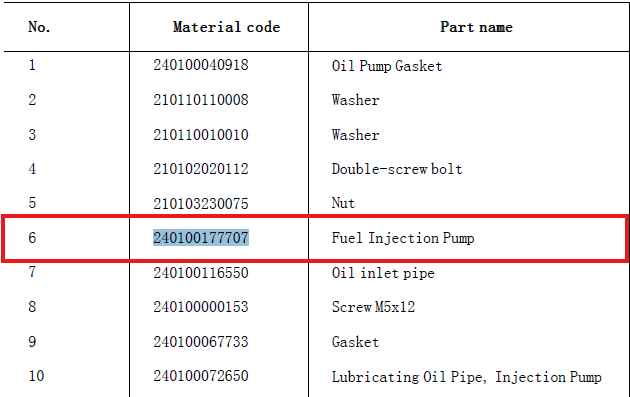Image resolution: width=630 pixels, height=397 pixels.
Task: Select the No. column header
Action: pos(39,27)
